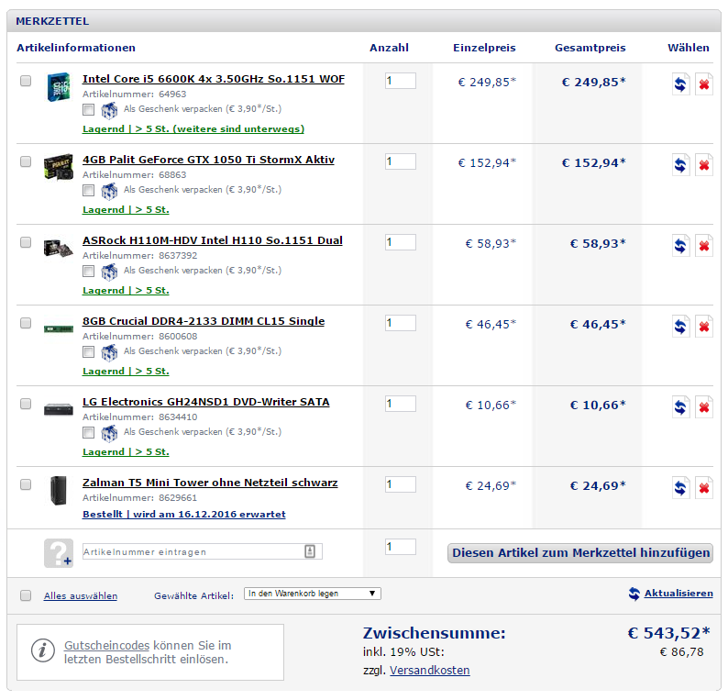Open the Gewählte Artikel action dropdown
The image size is (728, 700).
coord(313,594)
